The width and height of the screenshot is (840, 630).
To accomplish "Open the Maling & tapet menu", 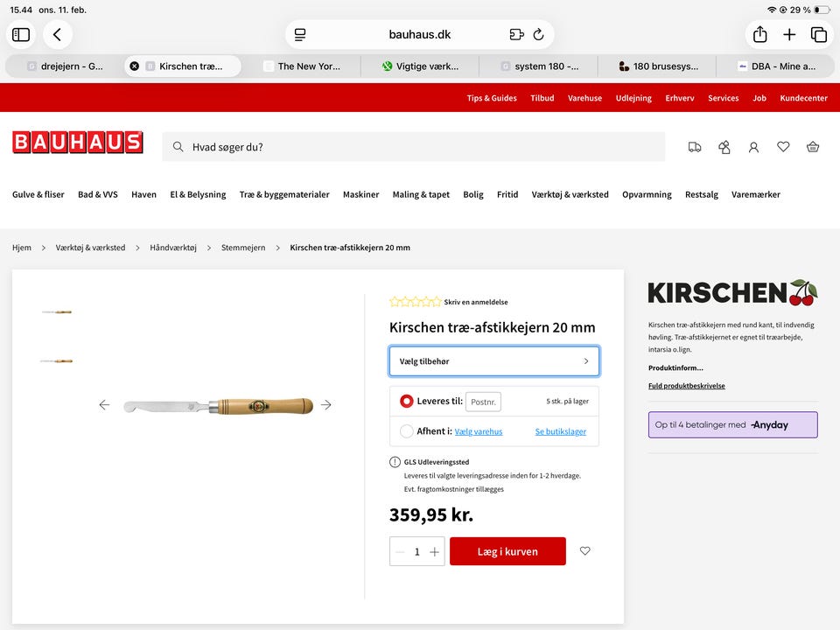I will pos(421,194).
